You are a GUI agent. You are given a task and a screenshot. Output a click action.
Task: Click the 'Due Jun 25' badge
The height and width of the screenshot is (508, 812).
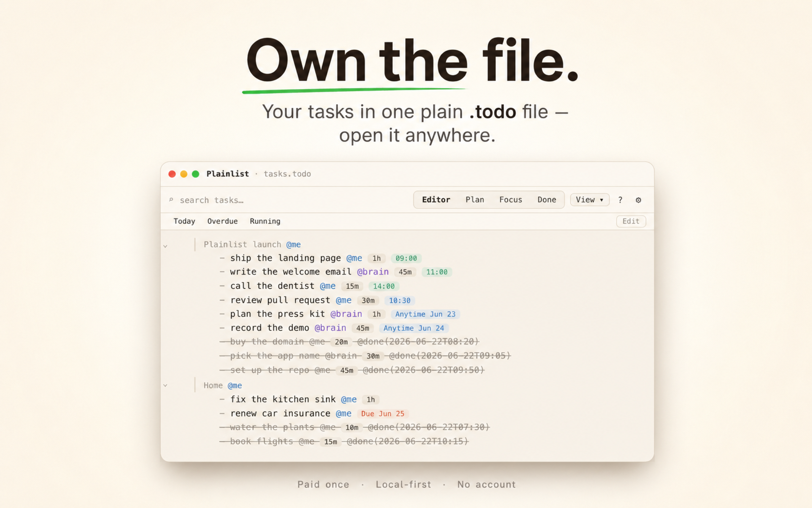383,414
